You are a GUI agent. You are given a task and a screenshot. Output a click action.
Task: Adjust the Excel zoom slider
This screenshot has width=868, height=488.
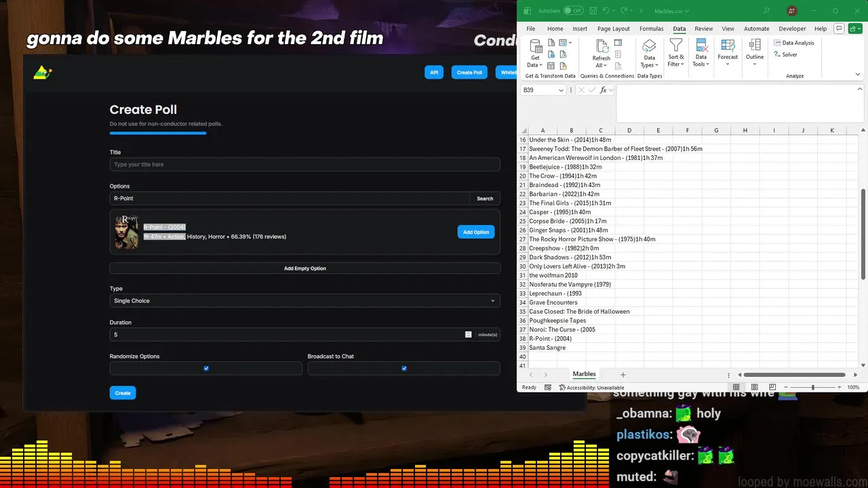(812, 387)
